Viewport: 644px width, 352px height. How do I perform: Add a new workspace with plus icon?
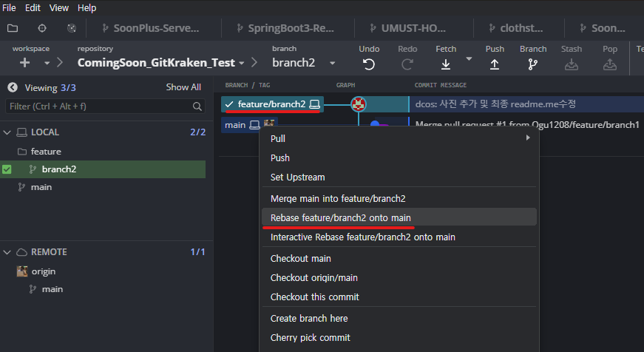[24, 62]
